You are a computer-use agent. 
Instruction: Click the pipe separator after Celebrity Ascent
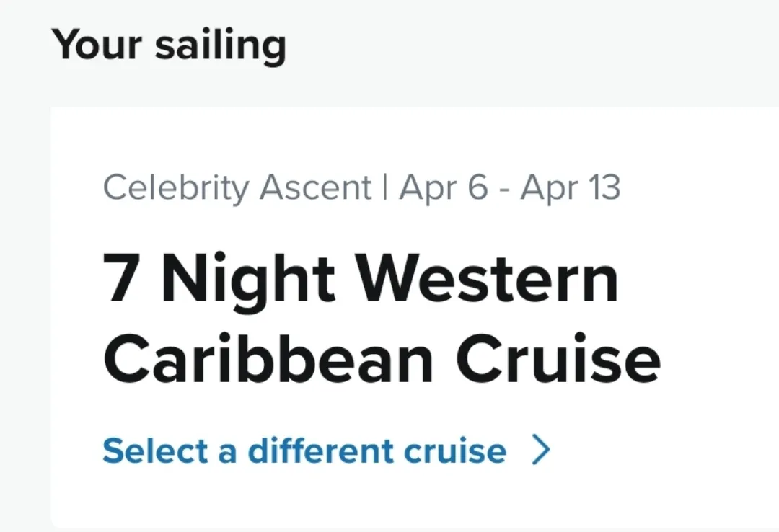386,188
